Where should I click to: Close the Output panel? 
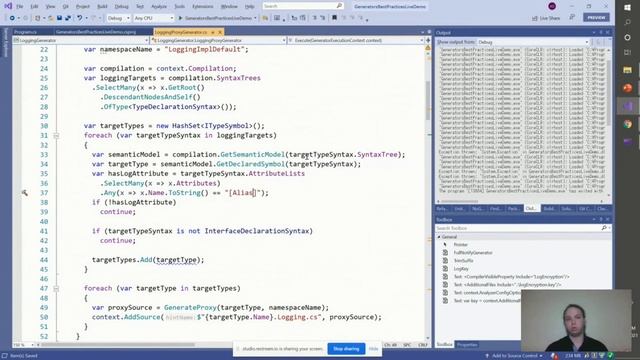608,32
